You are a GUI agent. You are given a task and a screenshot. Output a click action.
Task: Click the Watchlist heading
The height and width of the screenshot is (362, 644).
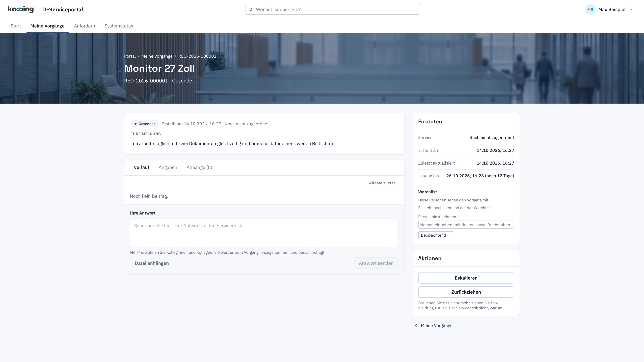(427, 192)
